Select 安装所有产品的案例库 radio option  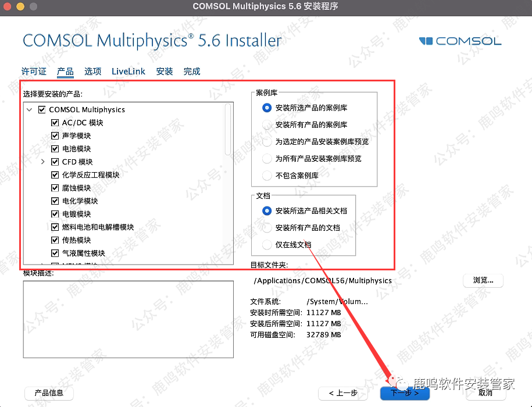pyautogui.click(x=267, y=124)
